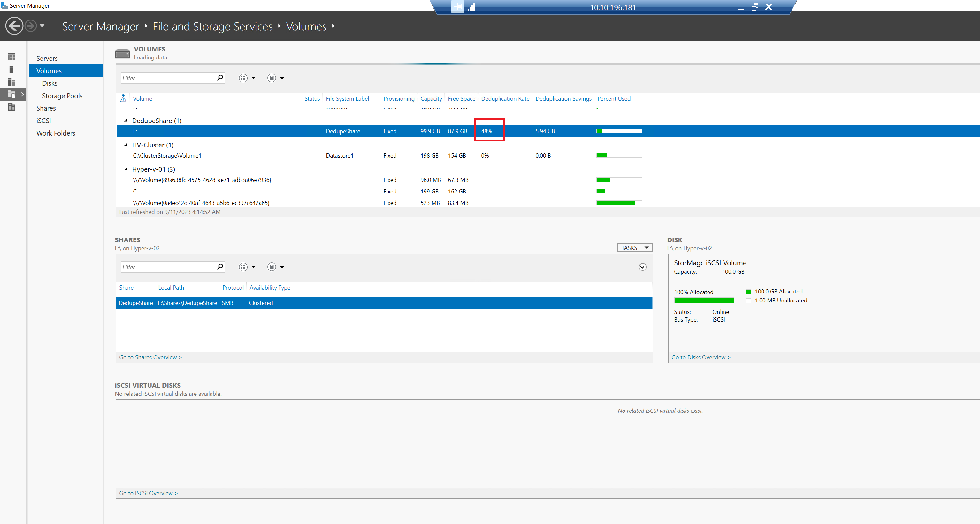Click the E: volume percent used bar

(619, 131)
